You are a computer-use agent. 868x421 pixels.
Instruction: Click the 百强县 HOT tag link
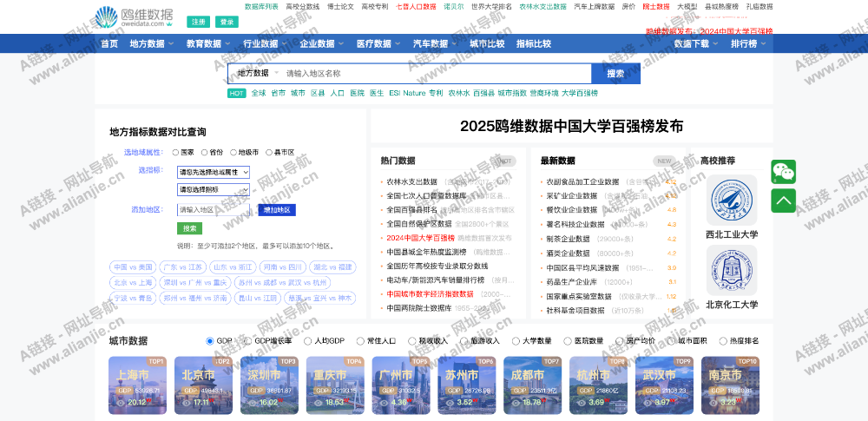point(483,93)
